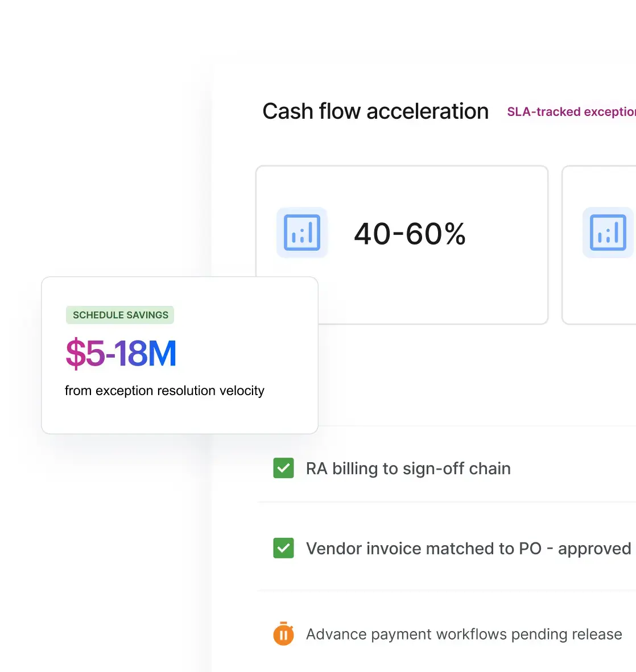Select 'RA billing to sign-off chain' row

point(447,468)
